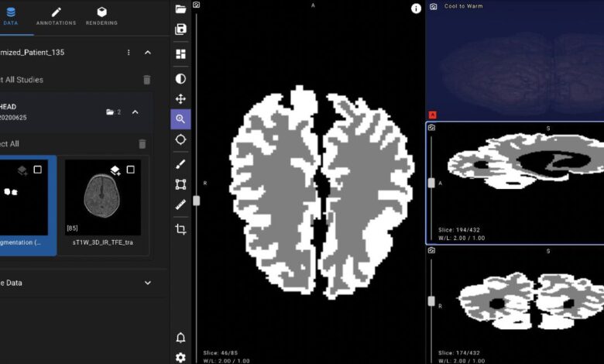
Task: Click the open folder icon in toolbar
Action: [180, 9]
